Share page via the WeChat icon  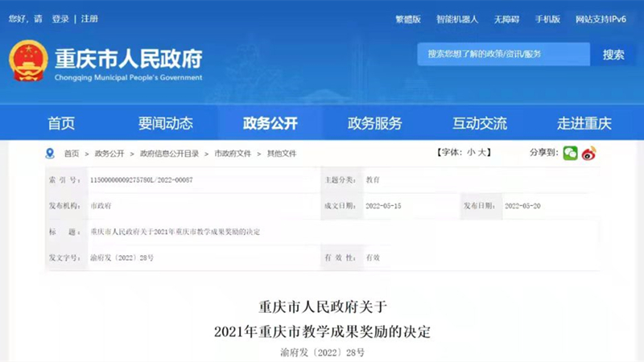570,153
